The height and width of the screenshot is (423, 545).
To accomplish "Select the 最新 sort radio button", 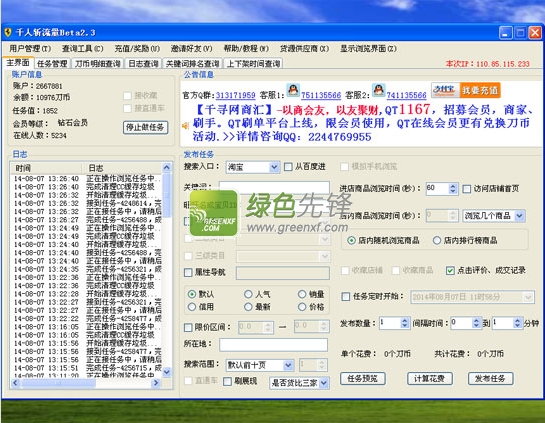I will (248, 307).
